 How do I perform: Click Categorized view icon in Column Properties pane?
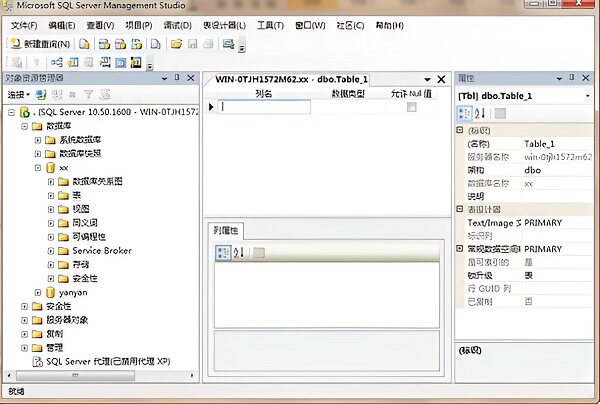click(223, 252)
